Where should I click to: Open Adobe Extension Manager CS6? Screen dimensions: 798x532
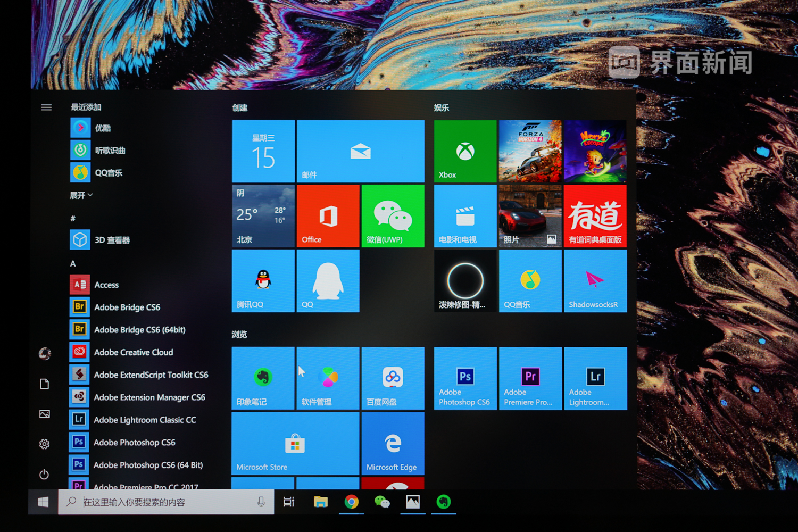pyautogui.click(x=137, y=397)
